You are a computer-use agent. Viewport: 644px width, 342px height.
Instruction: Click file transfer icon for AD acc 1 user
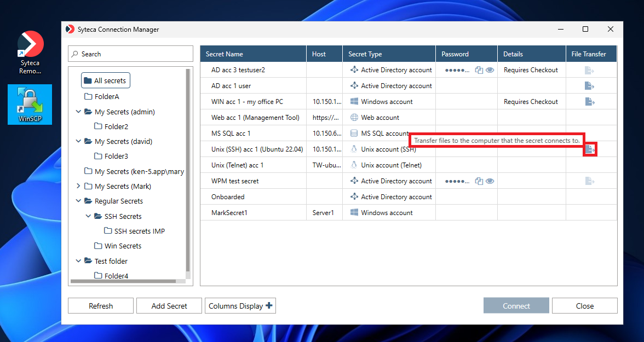[x=589, y=86]
